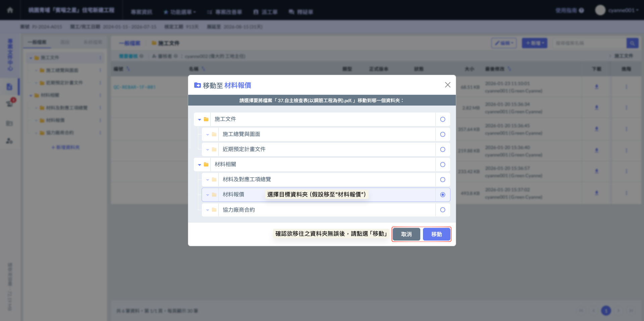Screen dimensions: 644x321
Task: Choose the 協力廠商合約 radio button
Action: click(x=443, y=210)
